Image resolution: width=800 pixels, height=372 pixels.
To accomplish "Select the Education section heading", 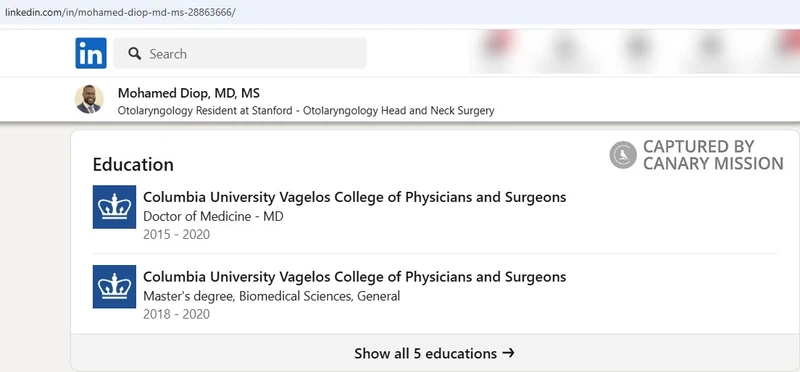I will 133,164.
